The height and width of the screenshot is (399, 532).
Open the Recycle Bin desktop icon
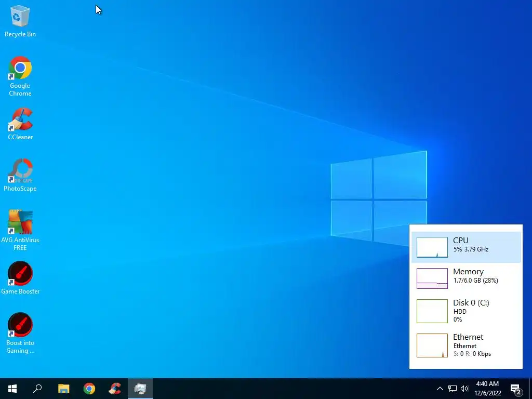coord(20,21)
